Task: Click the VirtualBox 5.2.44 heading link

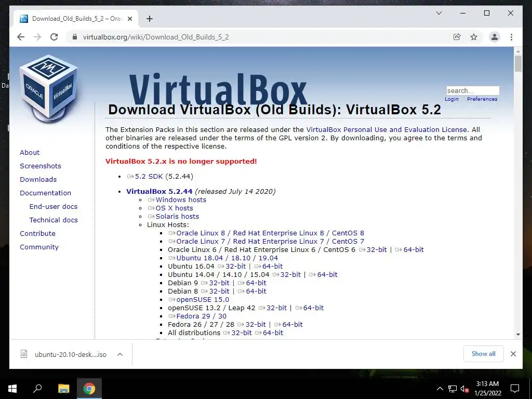Action: click(159, 191)
